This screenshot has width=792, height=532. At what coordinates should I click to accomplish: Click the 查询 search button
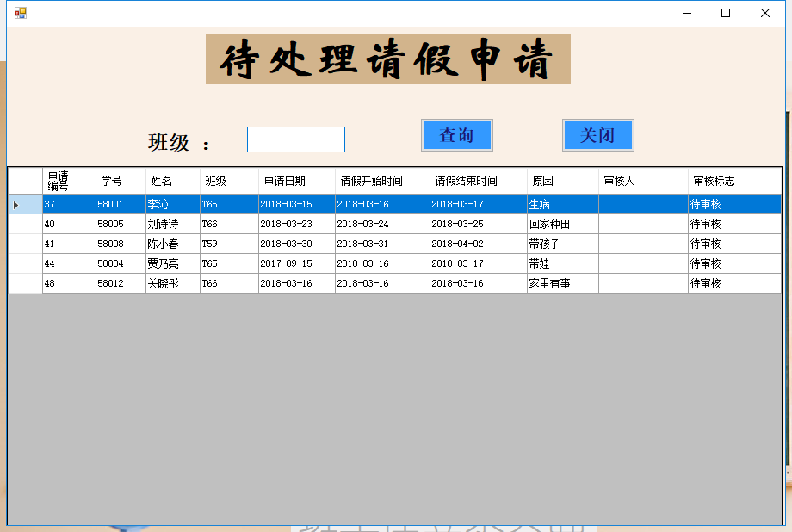click(x=456, y=135)
